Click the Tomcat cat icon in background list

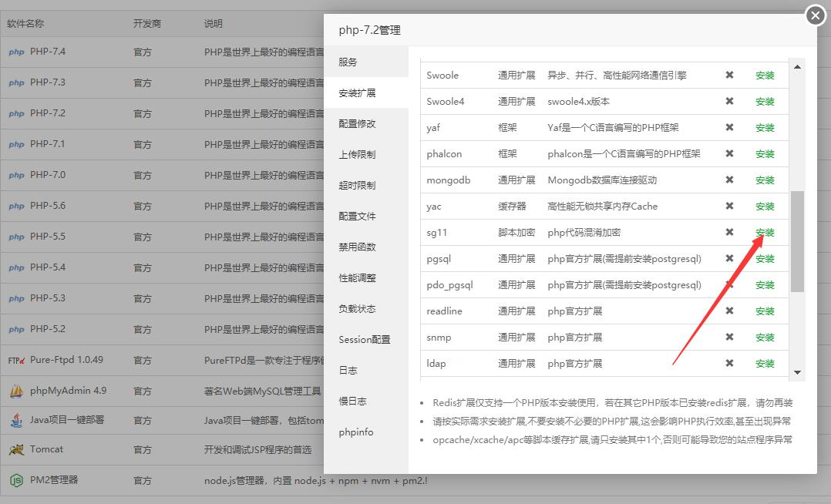[x=16, y=450]
